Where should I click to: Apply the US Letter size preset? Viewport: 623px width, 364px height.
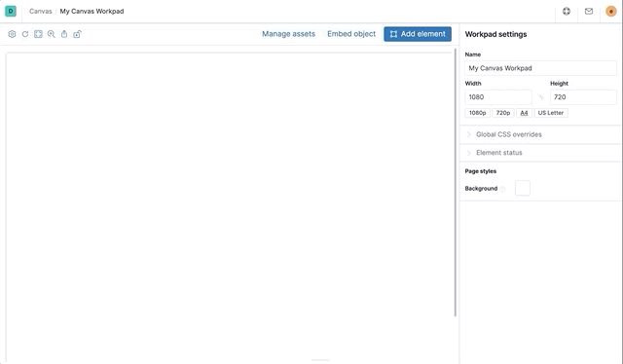point(551,113)
